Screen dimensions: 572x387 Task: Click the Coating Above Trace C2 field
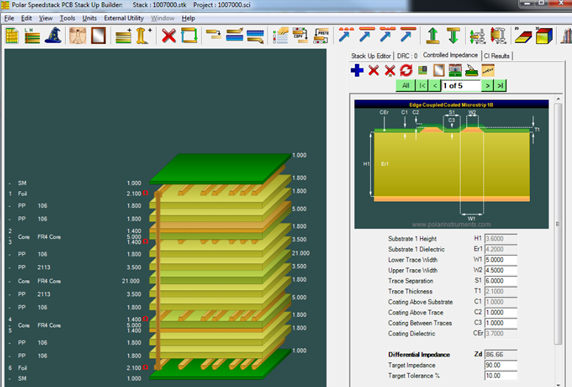(x=500, y=313)
